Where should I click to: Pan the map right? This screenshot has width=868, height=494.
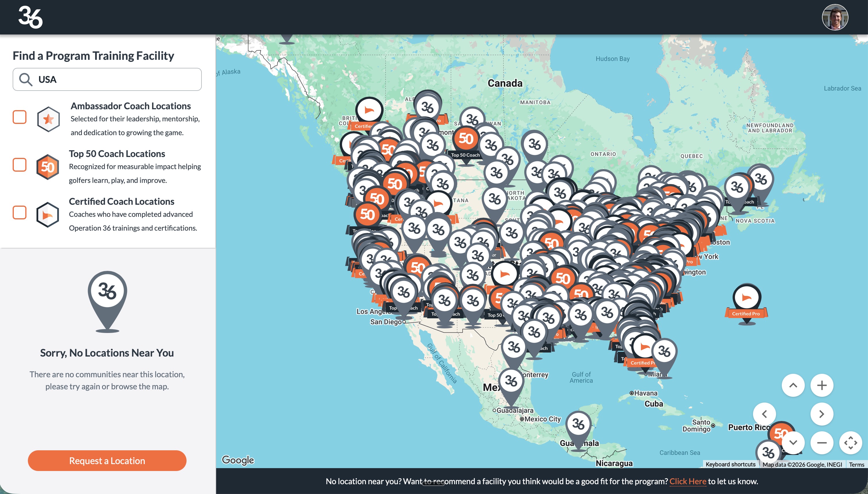(822, 414)
